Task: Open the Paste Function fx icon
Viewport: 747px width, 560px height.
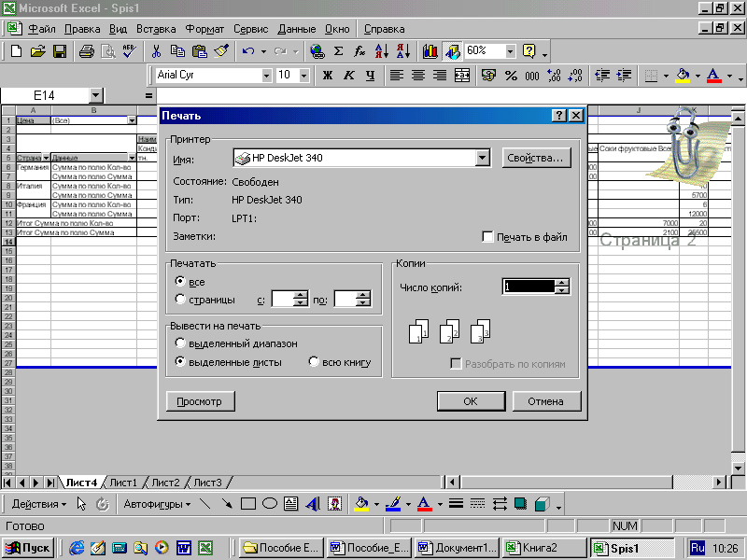Action: tap(359, 51)
